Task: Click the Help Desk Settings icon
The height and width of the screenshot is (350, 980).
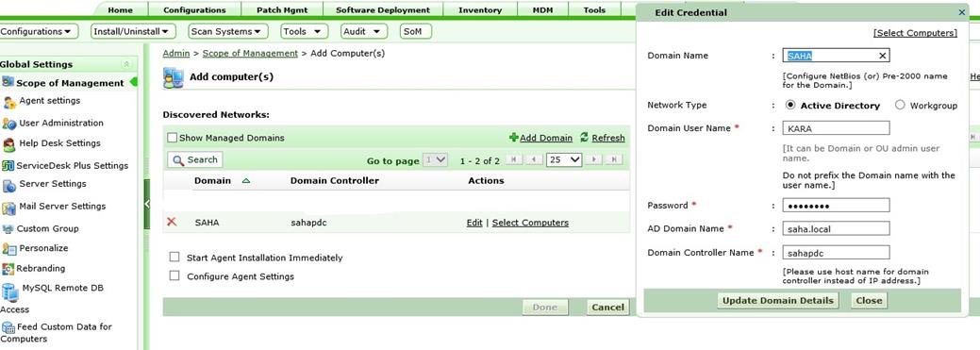Action: 8,144
